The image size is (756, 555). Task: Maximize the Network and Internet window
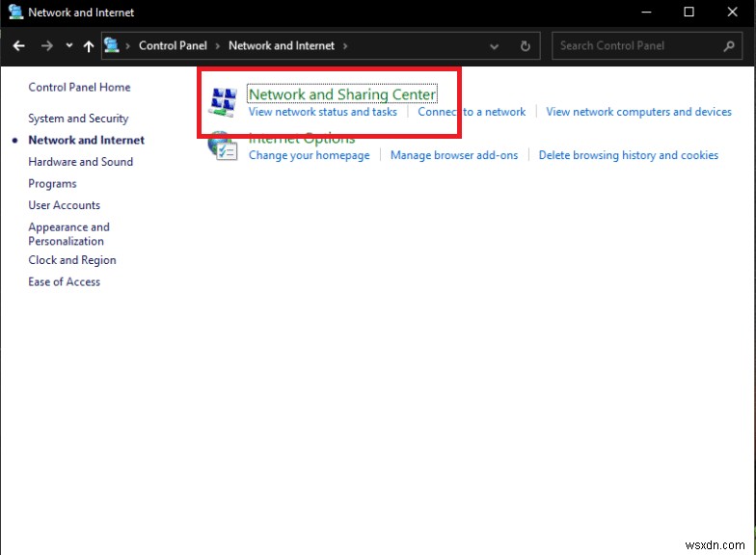tap(688, 12)
